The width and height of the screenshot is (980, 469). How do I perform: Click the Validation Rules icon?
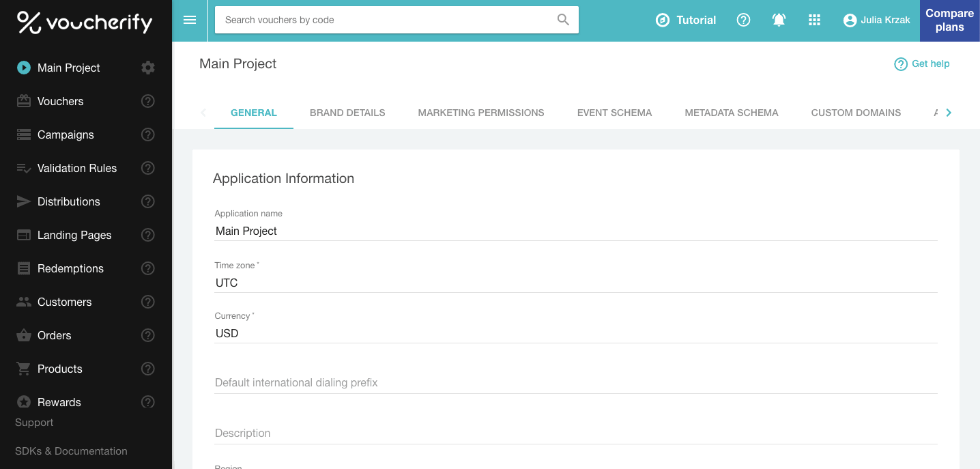tap(24, 168)
